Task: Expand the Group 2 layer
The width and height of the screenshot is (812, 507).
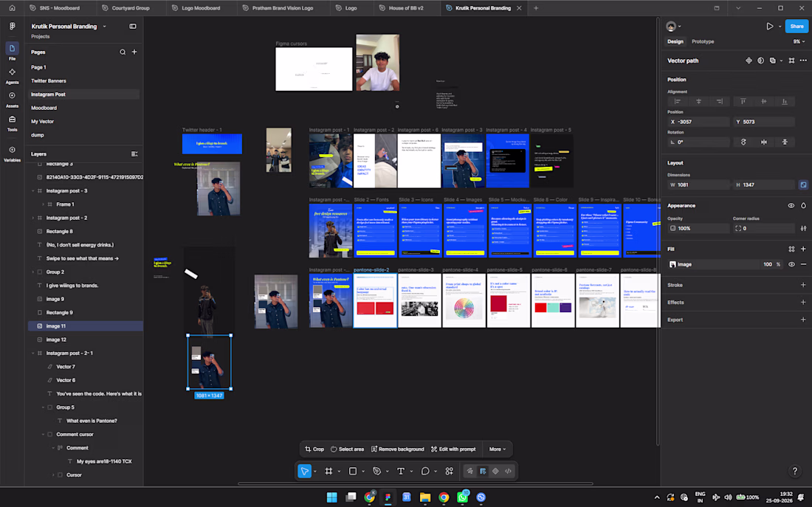Action: point(33,272)
